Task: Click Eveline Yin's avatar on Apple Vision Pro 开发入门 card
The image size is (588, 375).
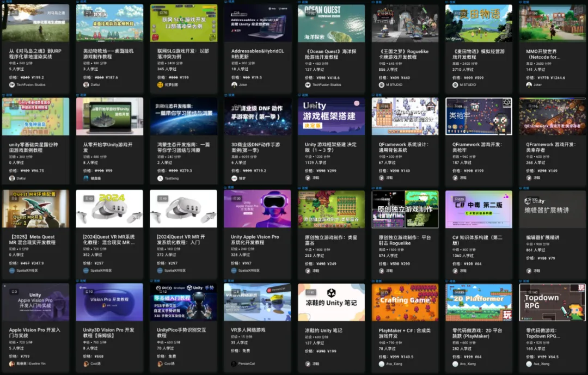Action: 12,364
